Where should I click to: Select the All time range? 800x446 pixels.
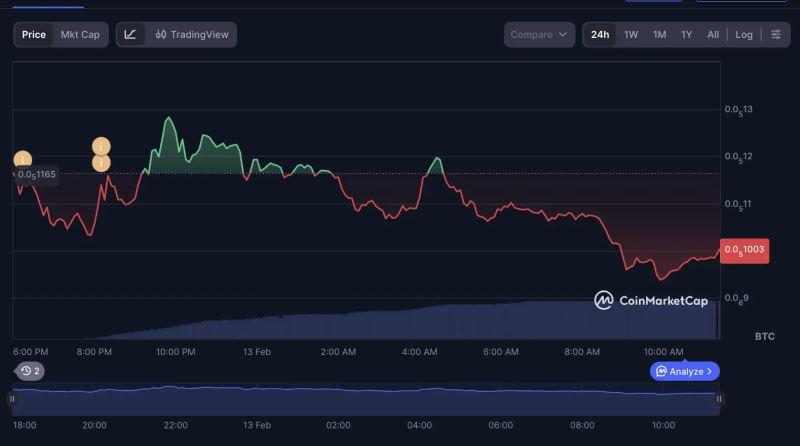713,35
